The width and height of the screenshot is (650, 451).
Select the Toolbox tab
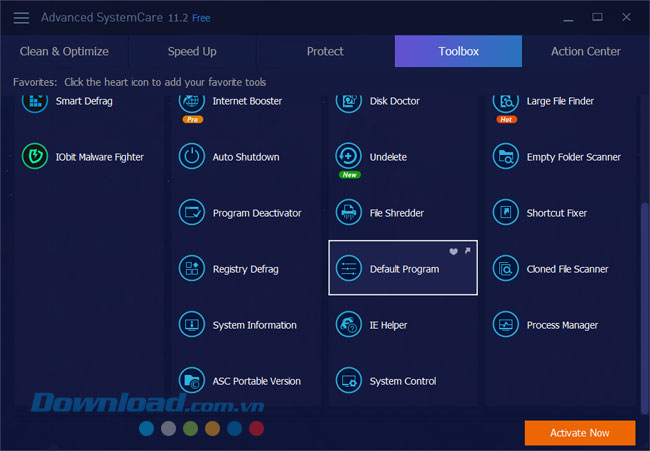coord(458,51)
